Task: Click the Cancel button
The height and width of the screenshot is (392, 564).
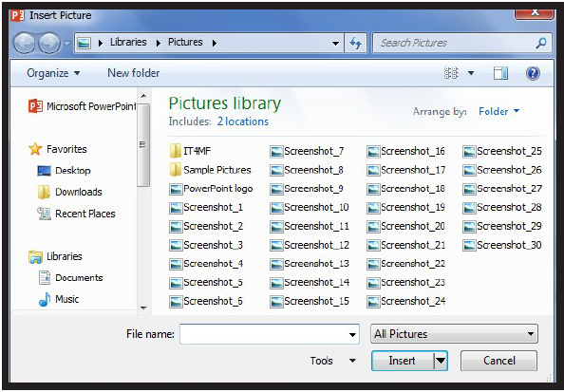Action: pyautogui.click(x=498, y=361)
